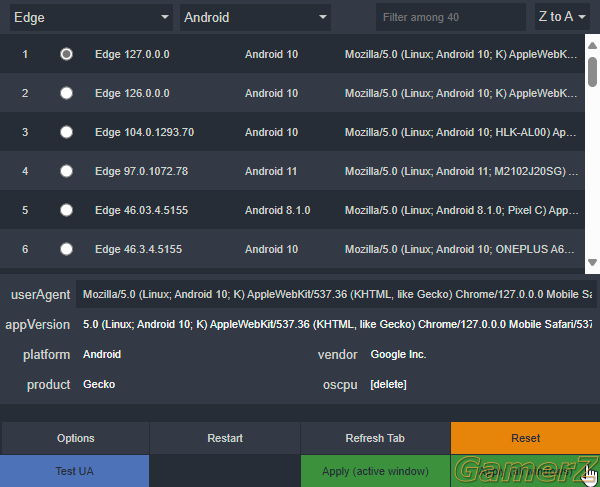This screenshot has width=600, height=487.
Task: Open the Android OS dropdown
Action: coord(255,17)
